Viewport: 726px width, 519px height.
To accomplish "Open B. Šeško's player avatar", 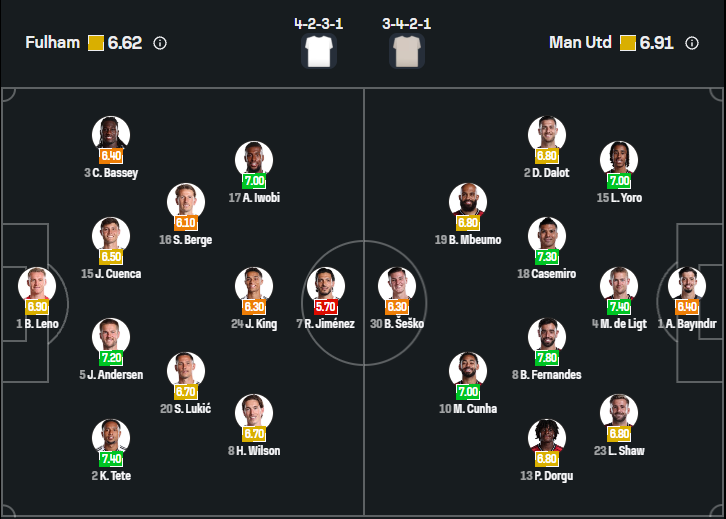I will [x=397, y=286].
